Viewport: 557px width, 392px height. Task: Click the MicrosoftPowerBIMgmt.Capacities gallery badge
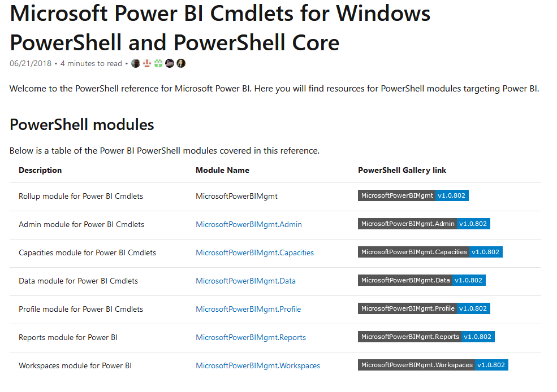[x=430, y=252]
